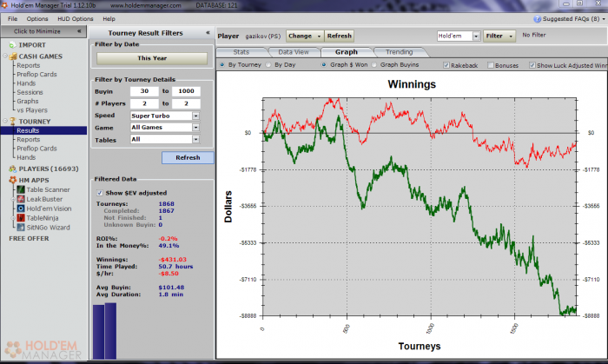Click the minimum Buyin field showing 30
Screen dimensions: 608x364
[x=144, y=91]
